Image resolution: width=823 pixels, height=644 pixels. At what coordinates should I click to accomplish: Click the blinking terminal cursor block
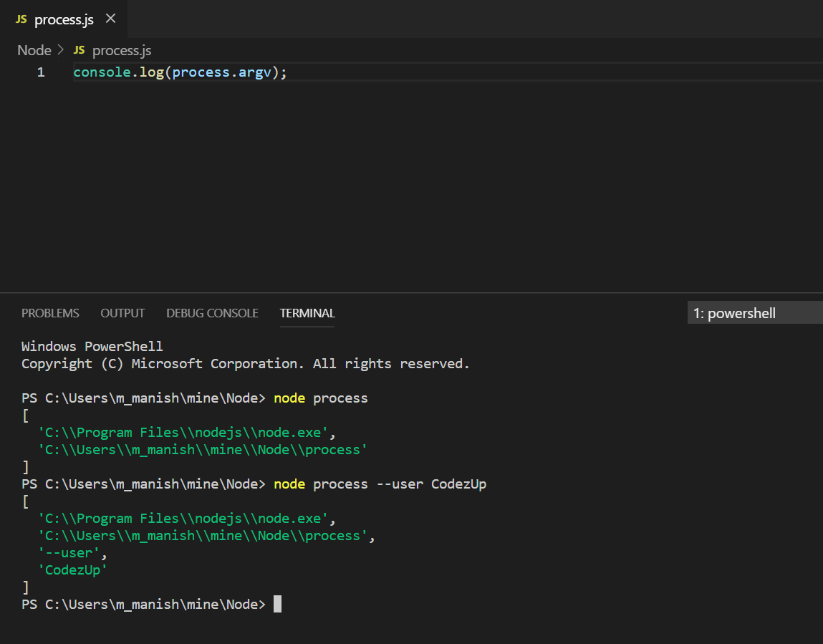pos(278,604)
